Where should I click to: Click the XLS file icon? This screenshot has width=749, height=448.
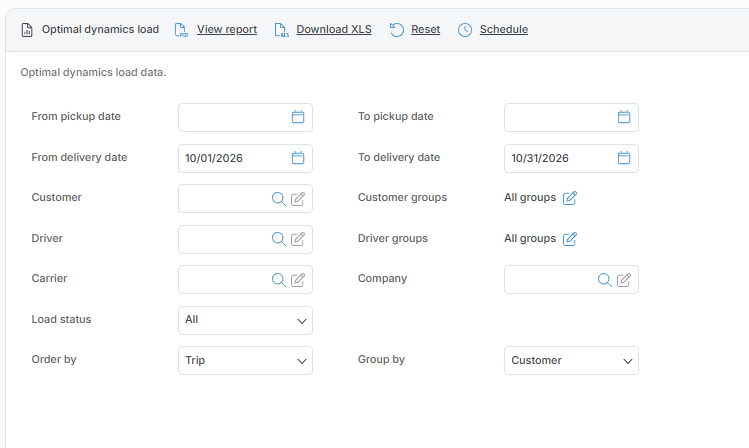click(x=281, y=30)
